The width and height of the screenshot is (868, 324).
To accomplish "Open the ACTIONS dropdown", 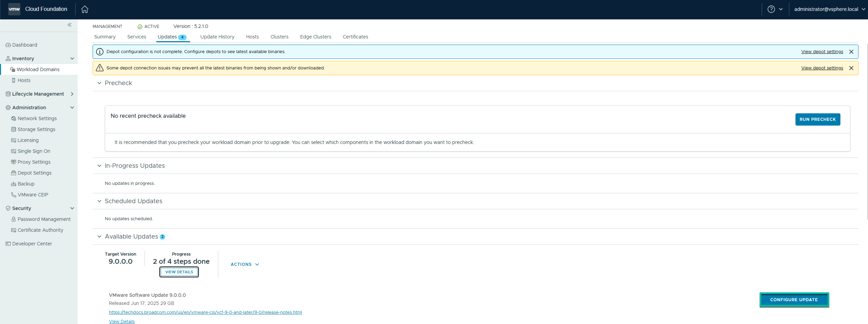I will (245, 264).
